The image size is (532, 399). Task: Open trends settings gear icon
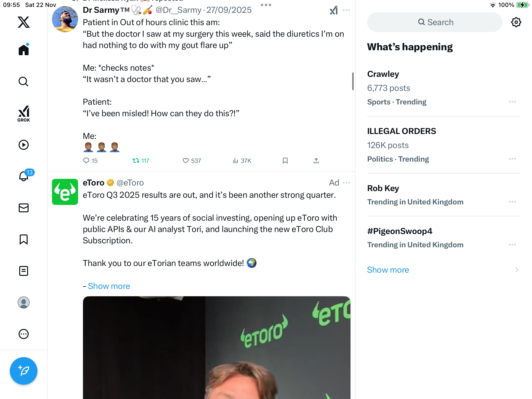coord(516,22)
